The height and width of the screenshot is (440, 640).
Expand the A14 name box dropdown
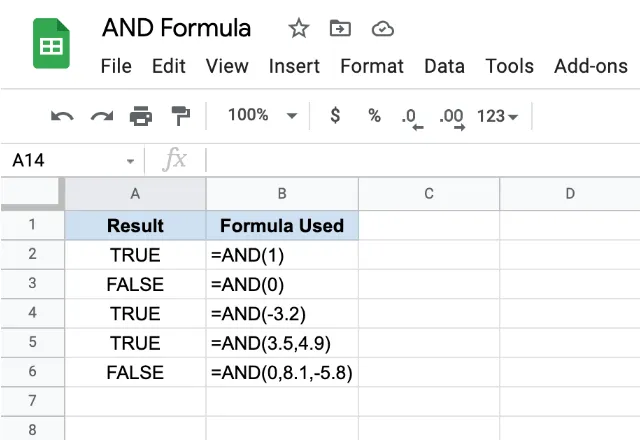[x=131, y=161]
